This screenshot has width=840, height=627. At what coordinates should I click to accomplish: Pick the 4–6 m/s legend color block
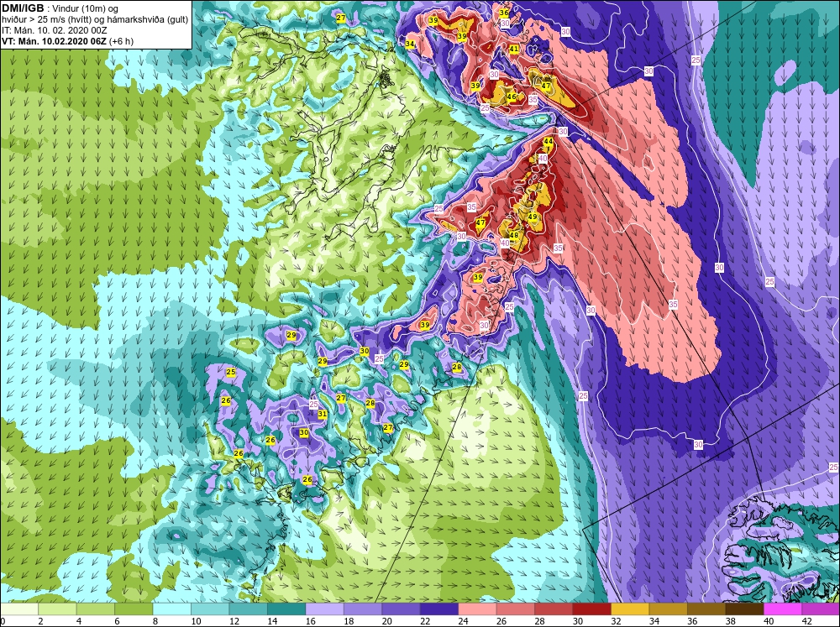(x=96, y=609)
